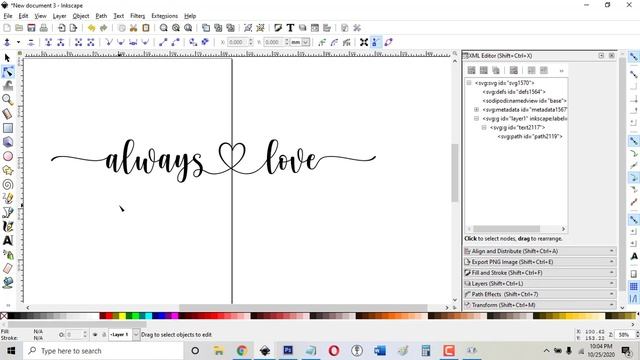Select sodipodi:namedview base node
The image size is (640, 360).
point(524,100)
